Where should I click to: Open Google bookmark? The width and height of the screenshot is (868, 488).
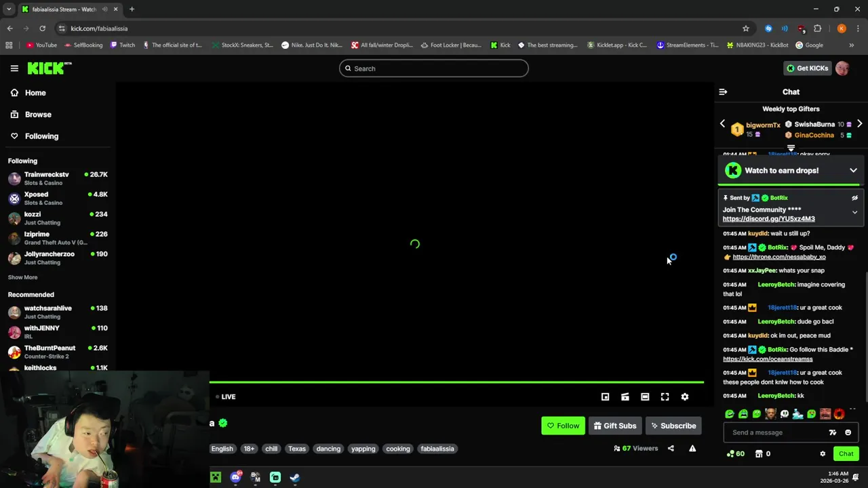(810, 45)
